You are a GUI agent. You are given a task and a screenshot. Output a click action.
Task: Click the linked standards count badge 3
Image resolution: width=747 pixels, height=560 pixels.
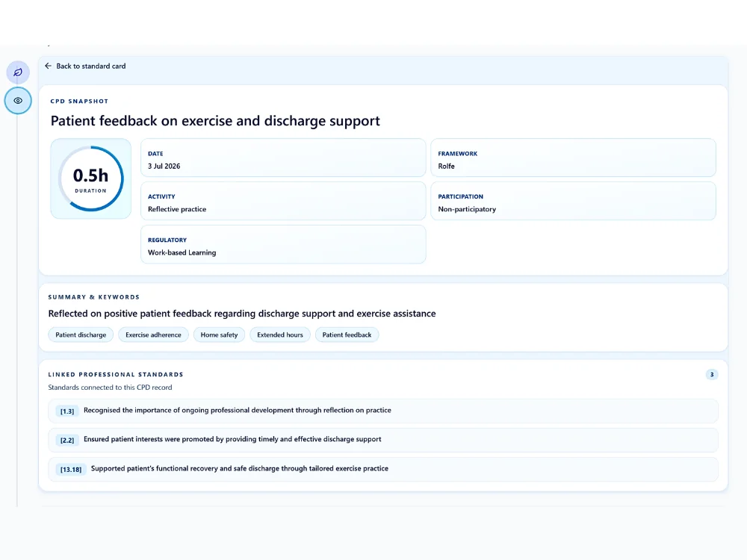coord(712,374)
